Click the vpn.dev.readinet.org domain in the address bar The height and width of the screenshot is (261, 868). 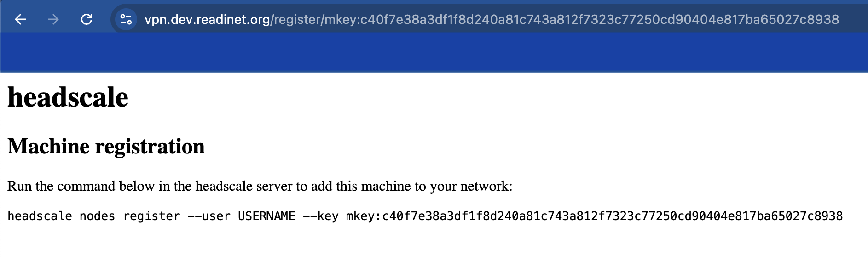(207, 19)
